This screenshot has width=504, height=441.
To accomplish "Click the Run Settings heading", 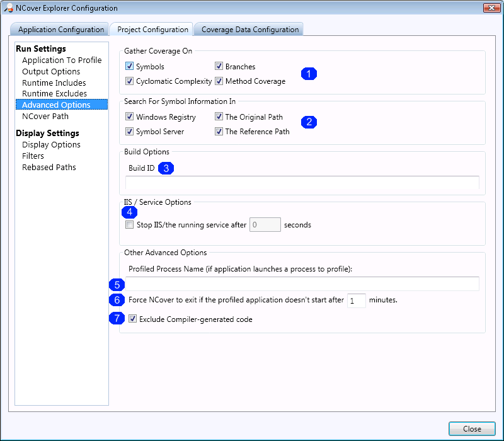I will coord(41,49).
